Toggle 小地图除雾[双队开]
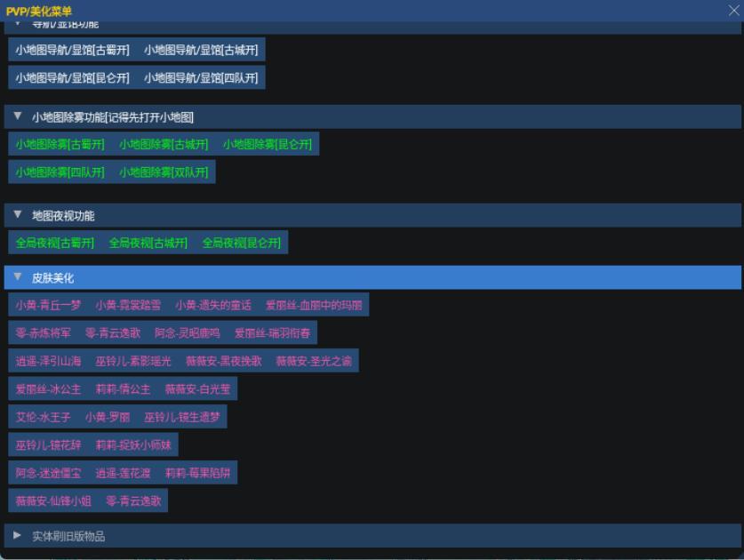This screenshot has height=560, width=744. click(x=164, y=172)
